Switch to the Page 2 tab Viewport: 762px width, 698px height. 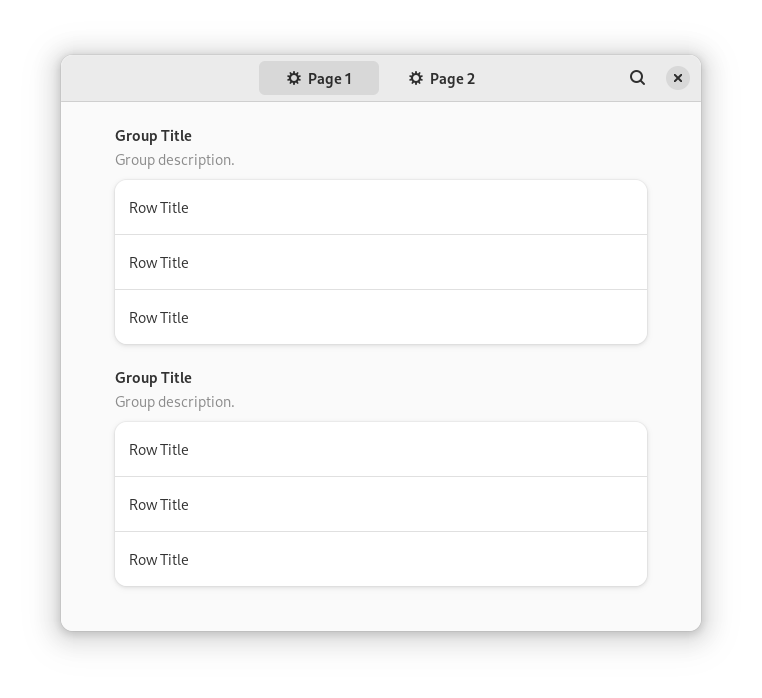441,78
